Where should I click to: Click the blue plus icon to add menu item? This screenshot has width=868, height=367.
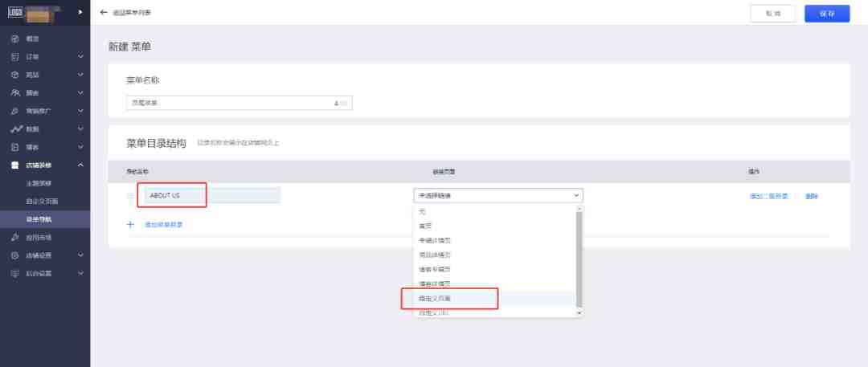[131, 225]
